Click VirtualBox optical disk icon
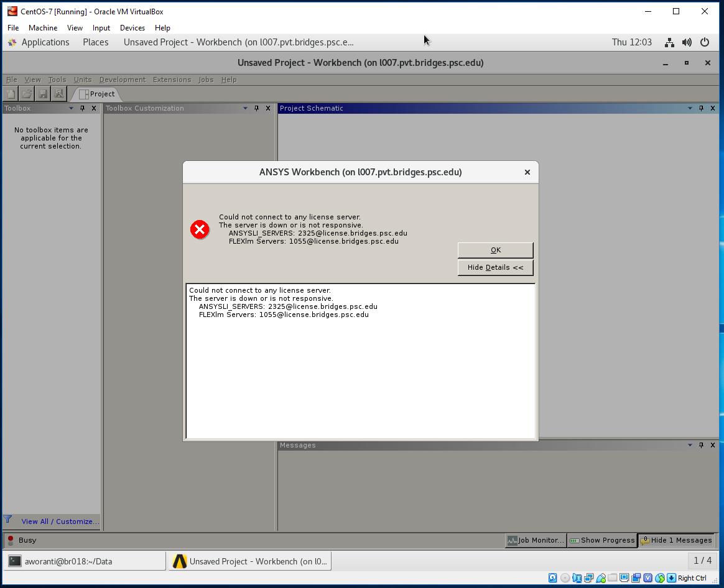Screen dimensions: 724x588 [x=565, y=578]
